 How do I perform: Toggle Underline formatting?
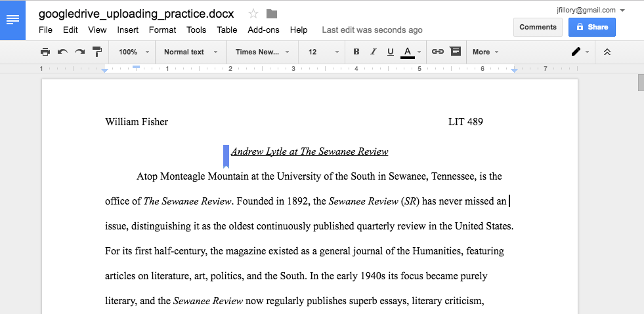tap(391, 52)
